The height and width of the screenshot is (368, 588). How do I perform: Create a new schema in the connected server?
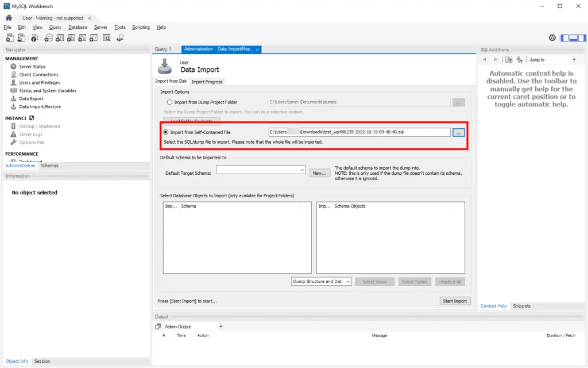(48, 37)
